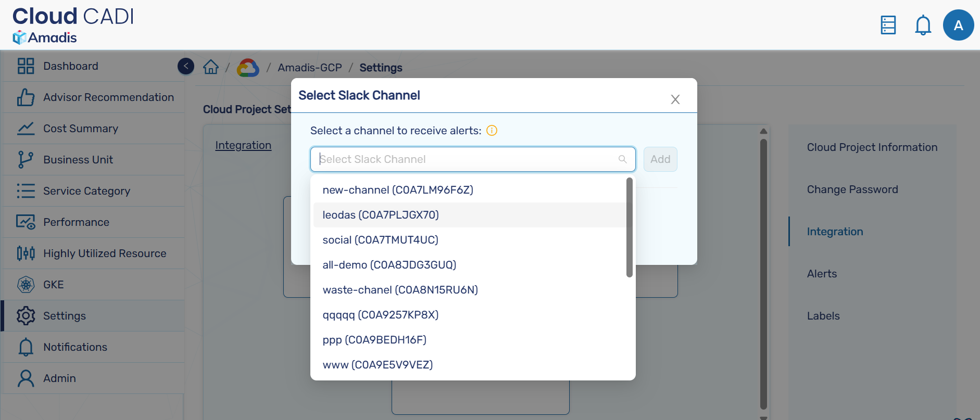Open the user avatar profile menu
This screenshot has height=420, width=980.
point(958,25)
